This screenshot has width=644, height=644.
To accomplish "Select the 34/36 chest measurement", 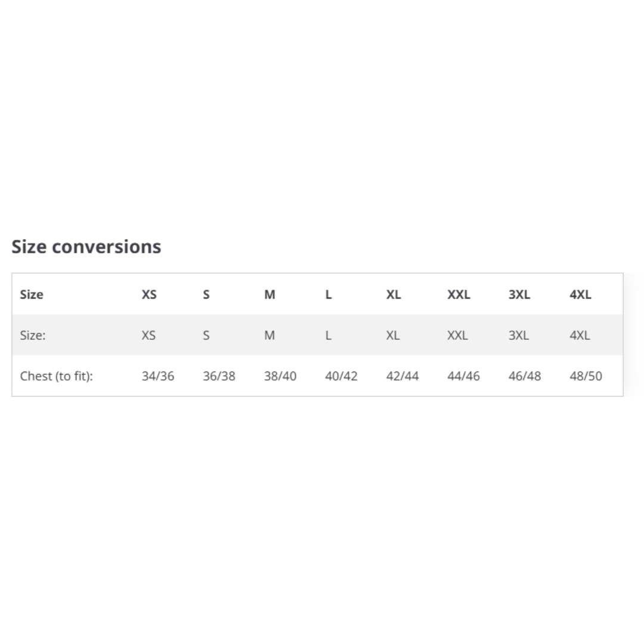I will point(158,376).
